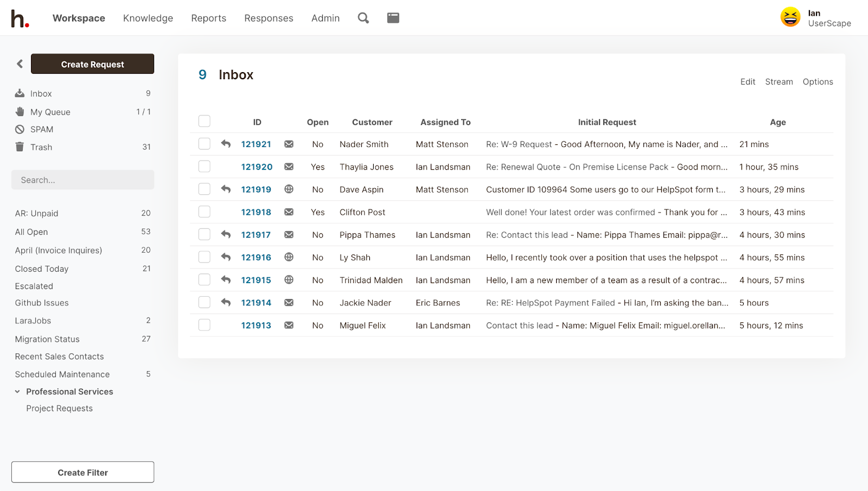Click the HelpSpot logo in the top left
The height and width of the screenshot is (491, 868).
tap(21, 17)
